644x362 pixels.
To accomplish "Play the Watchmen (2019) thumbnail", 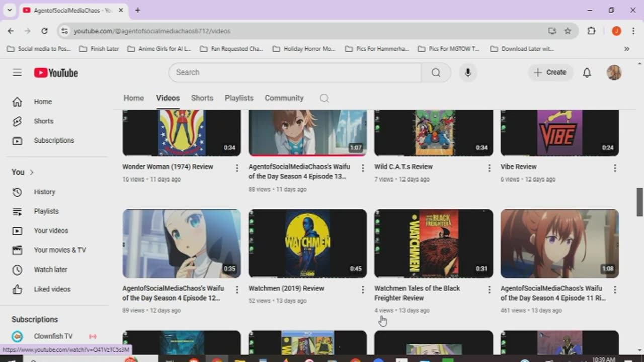I will click(x=307, y=243).
